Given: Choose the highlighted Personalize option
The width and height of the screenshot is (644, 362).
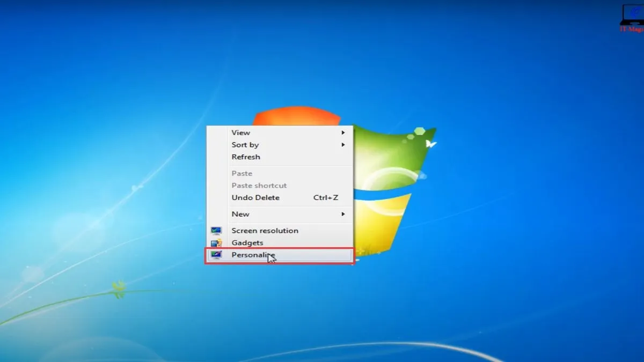Looking at the screenshot, I should click(x=252, y=255).
